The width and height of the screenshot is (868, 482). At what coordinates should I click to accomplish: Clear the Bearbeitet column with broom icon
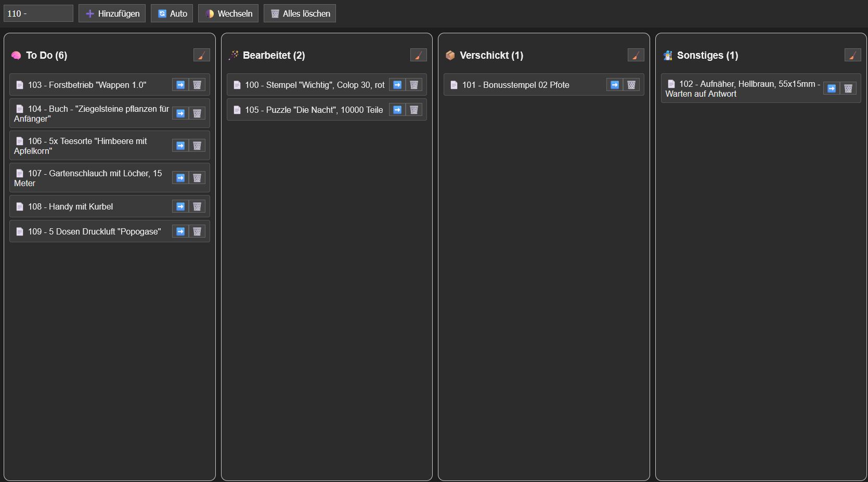(419, 55)
